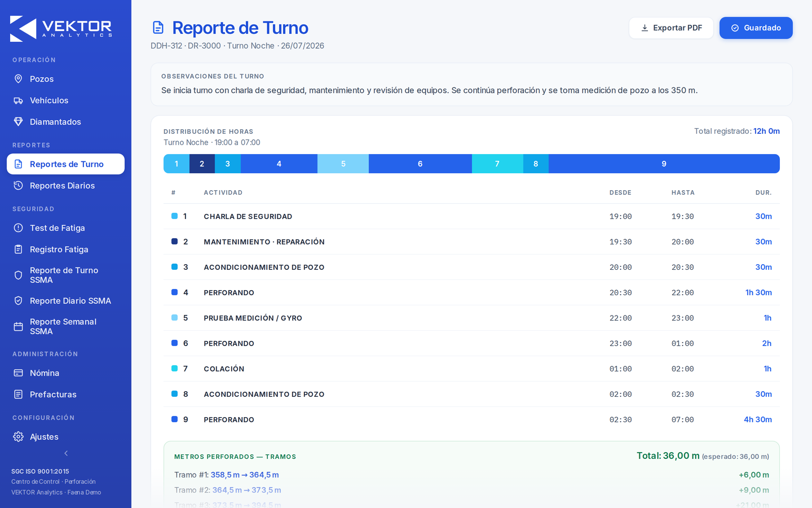Select long timeline segment 9
Screen dimensions: 812x508
(664, 164)
